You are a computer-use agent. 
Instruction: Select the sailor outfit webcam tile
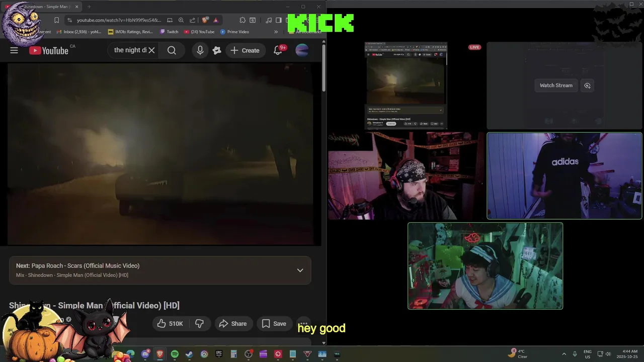(x=485, y=266)
